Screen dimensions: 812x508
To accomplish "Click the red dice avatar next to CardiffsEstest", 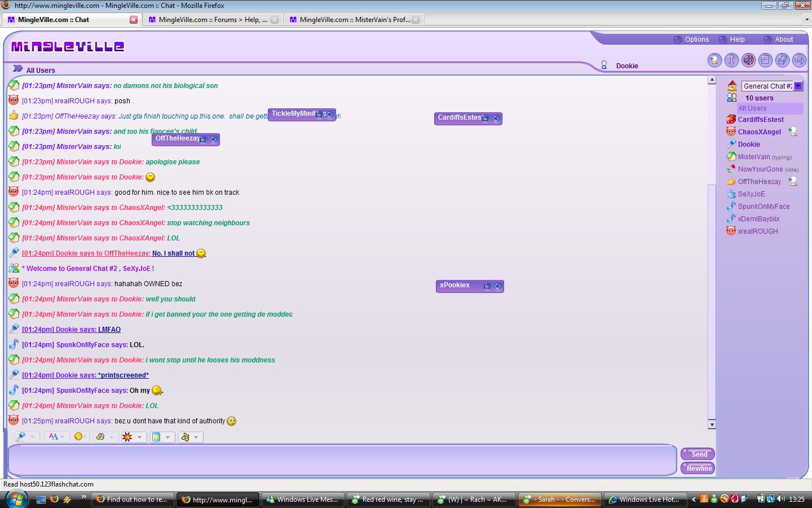I will point(731,119).
